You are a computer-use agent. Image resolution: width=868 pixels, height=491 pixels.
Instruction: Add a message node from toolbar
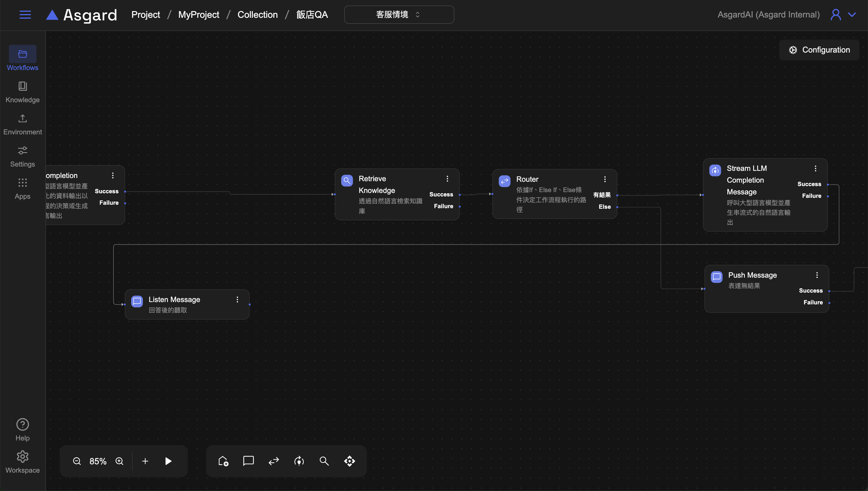click(248, 461)
